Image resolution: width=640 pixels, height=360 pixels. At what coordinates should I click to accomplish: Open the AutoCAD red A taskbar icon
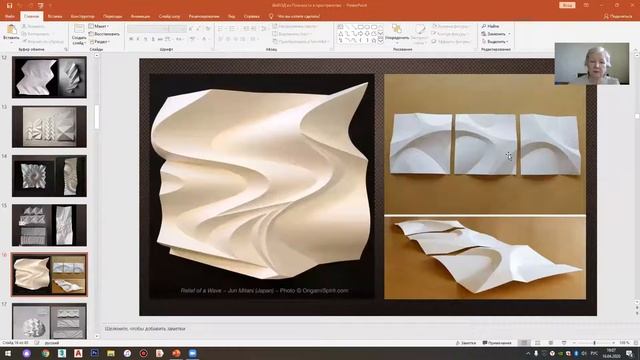[x=78, y=353]
